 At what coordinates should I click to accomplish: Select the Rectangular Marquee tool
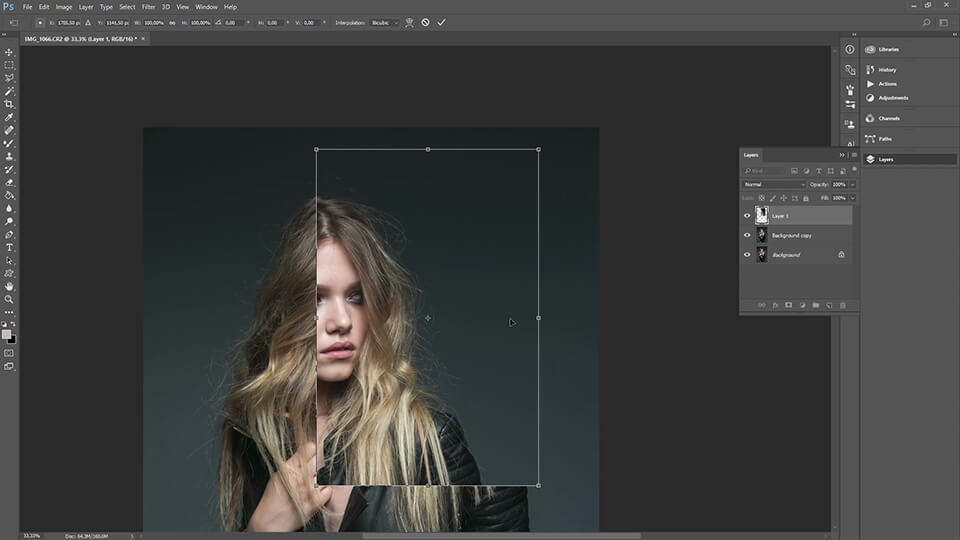coord(9,65)
